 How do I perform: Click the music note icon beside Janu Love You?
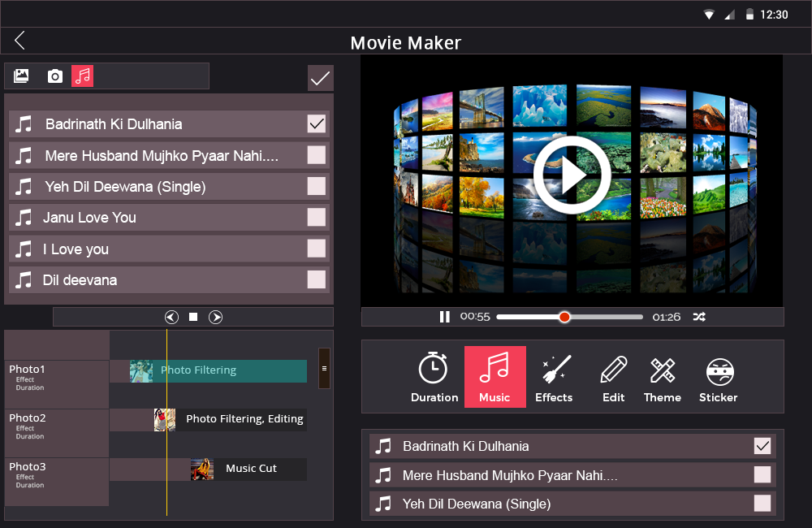click(24, 217)
